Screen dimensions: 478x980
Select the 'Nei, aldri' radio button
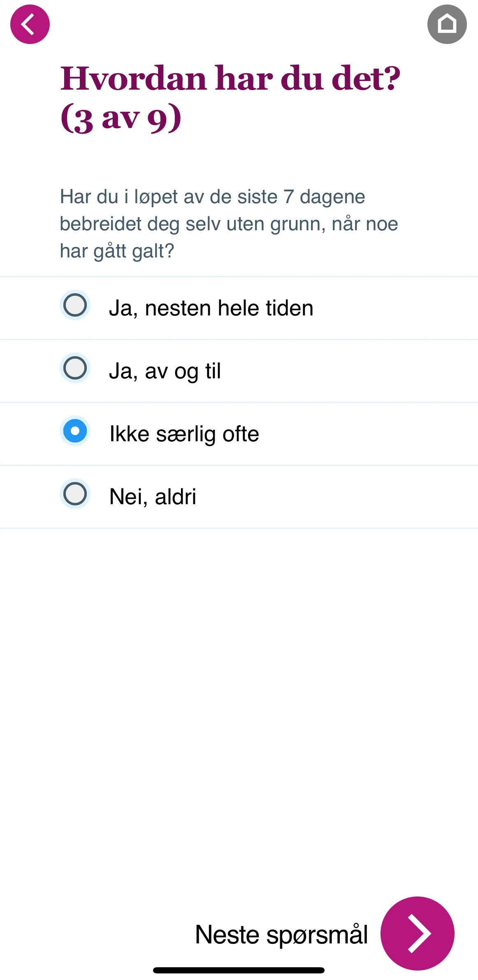[x=75, y=494]
